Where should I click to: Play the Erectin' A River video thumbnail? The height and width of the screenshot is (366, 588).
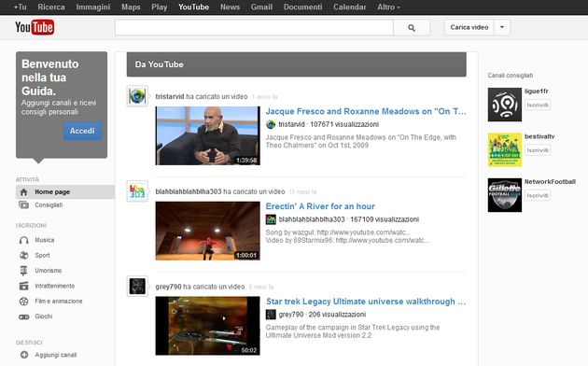(x=208, y=231)
